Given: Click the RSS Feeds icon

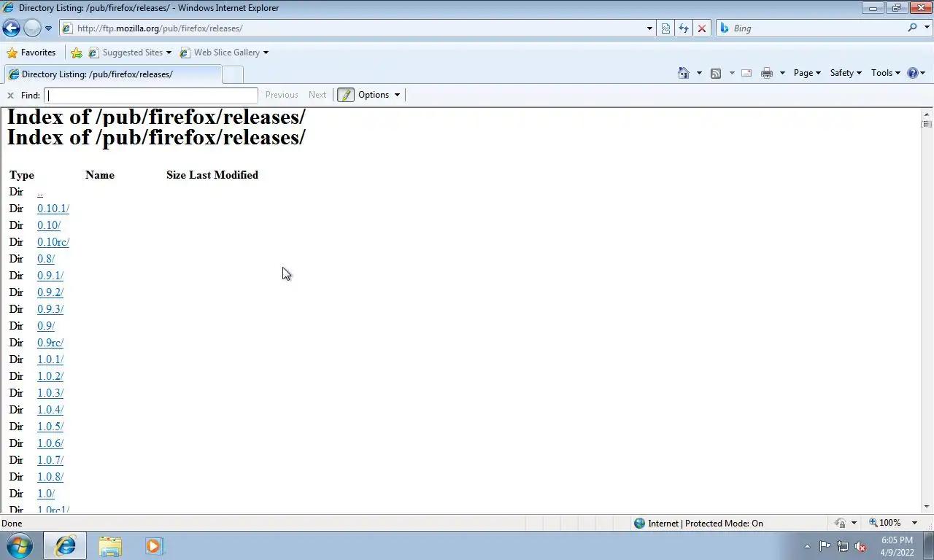Looking at the screenshot, I should 716,73.
